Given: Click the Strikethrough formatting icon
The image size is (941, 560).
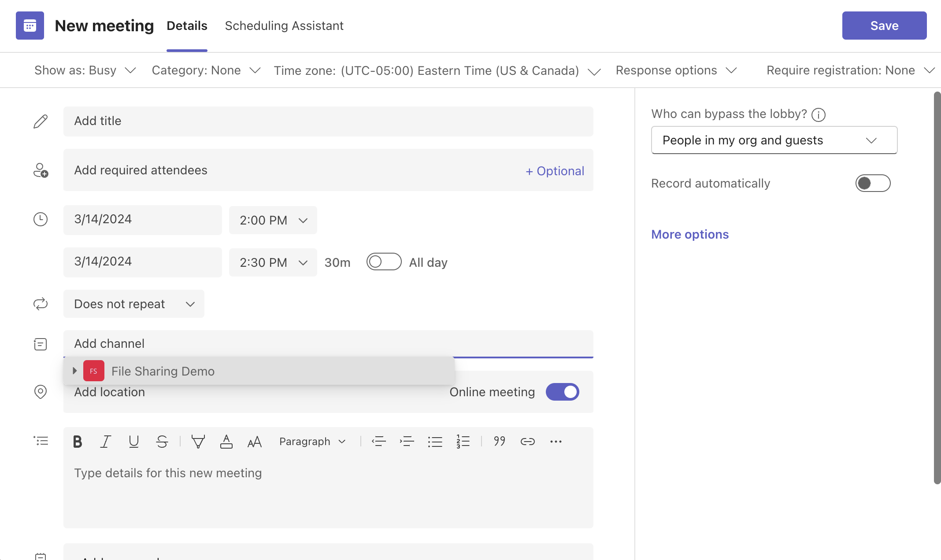Looking at the screenshot, I should click(x=162, y=441).
